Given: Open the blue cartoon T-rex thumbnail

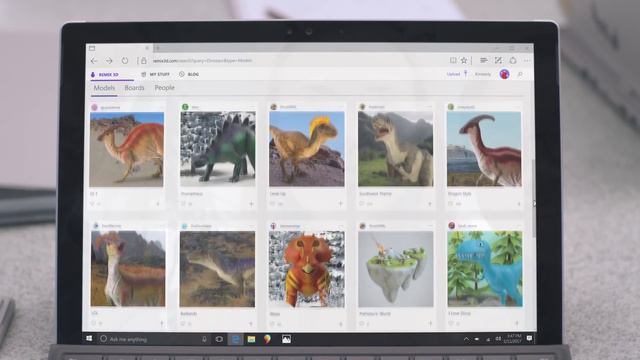Looking at the screenshot, I should point(485,269).
